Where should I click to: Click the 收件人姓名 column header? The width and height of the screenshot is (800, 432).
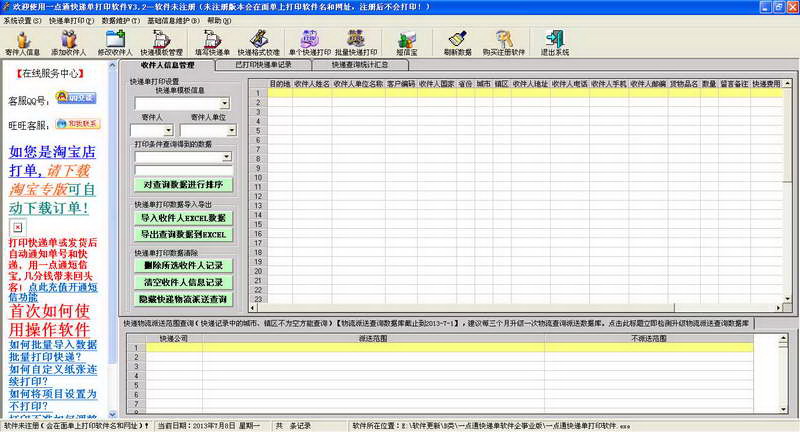[312, 84]
